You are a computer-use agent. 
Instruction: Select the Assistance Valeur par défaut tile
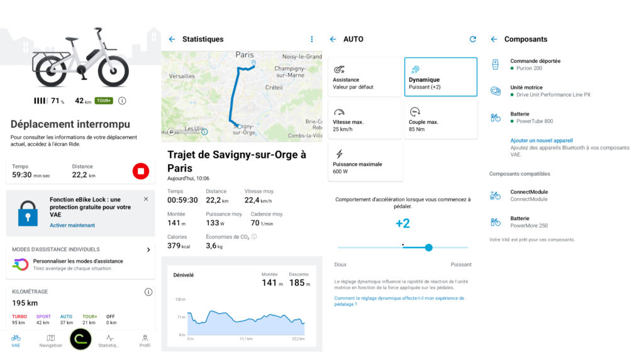pyautogui.click(x=365, y=77)
